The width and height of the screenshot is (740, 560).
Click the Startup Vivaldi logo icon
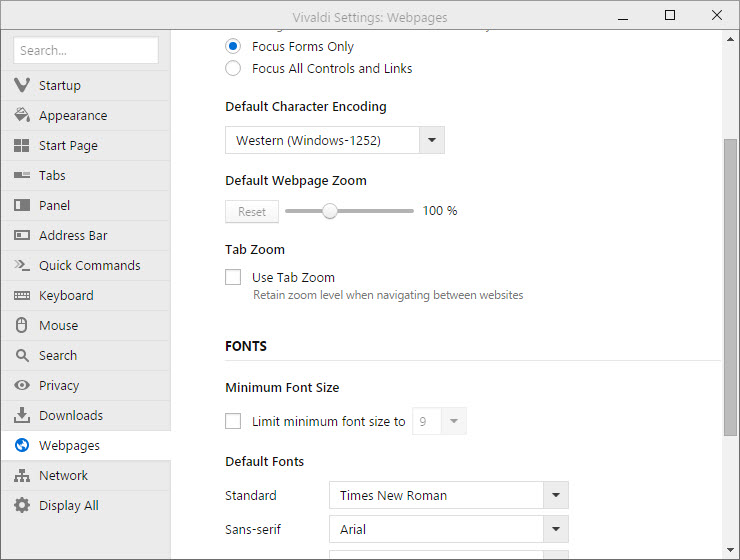22,85
